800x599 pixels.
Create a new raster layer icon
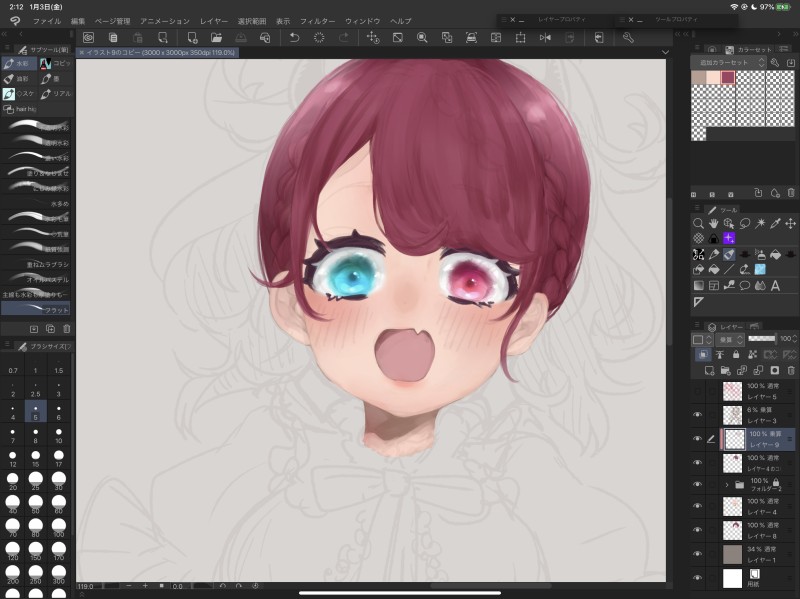(709, 370)
